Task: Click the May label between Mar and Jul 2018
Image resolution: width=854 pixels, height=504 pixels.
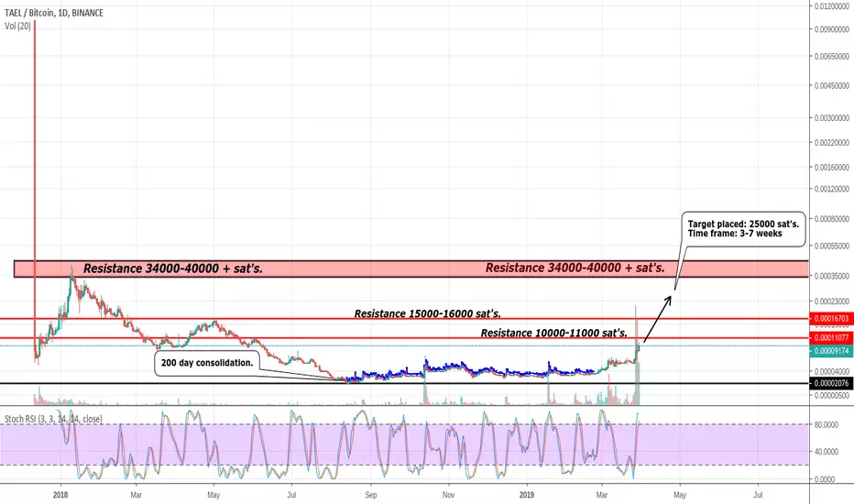Action: click(x=213, y=495)
